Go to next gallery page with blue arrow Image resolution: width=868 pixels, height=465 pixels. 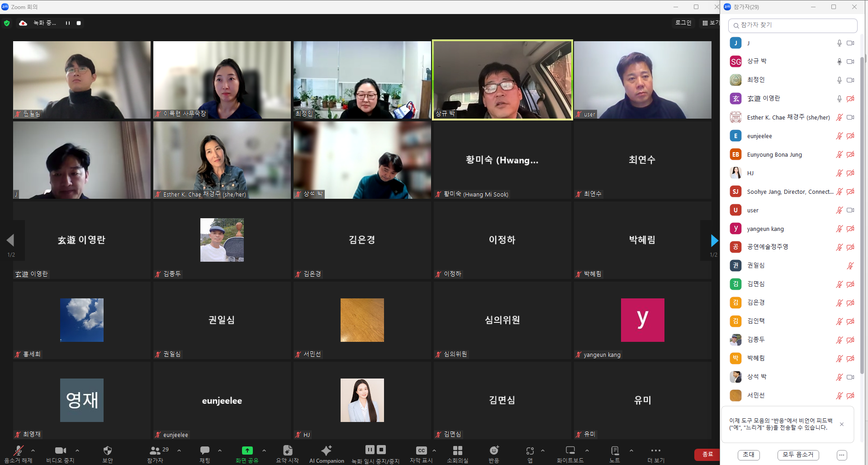tap(714, 240)
